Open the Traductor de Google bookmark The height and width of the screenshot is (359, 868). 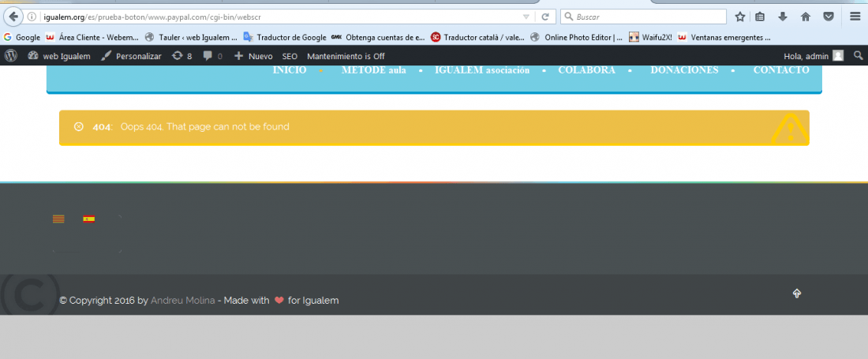[x=285, y=38]
